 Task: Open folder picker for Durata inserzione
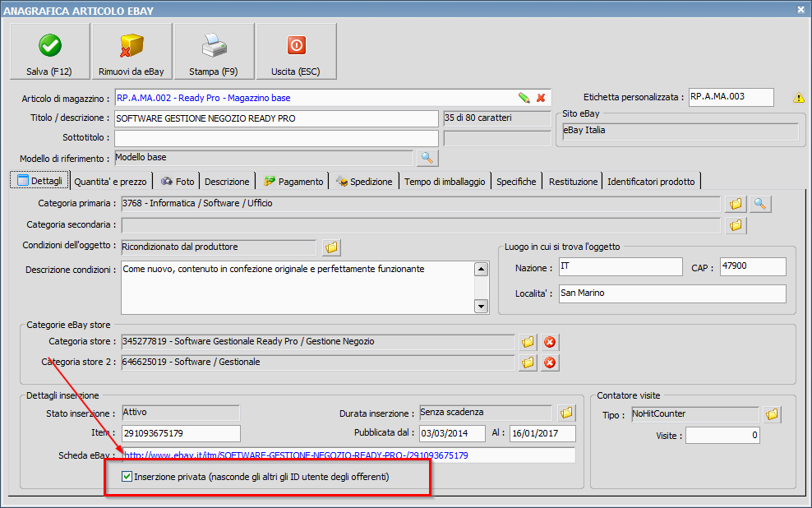pyautogui.click(x=566, y=413)
